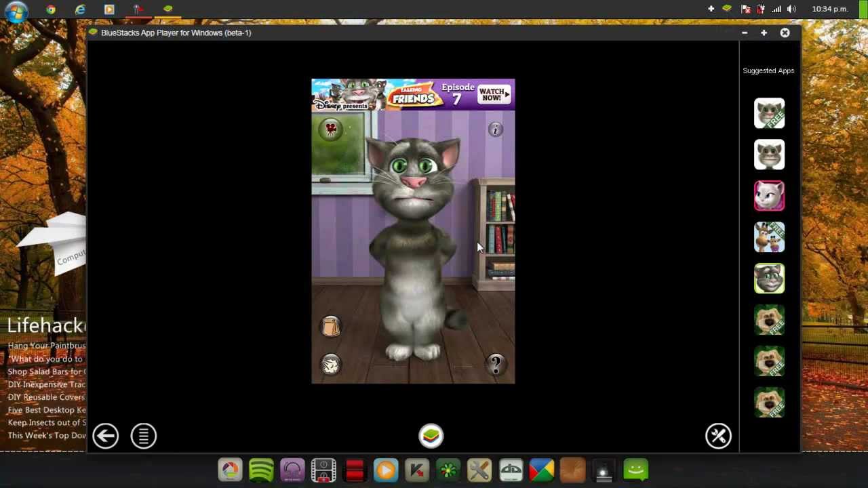
Task: Open 'Shop Salad Bars for' Lifehacker headline
Action: [x=46, y=371]
